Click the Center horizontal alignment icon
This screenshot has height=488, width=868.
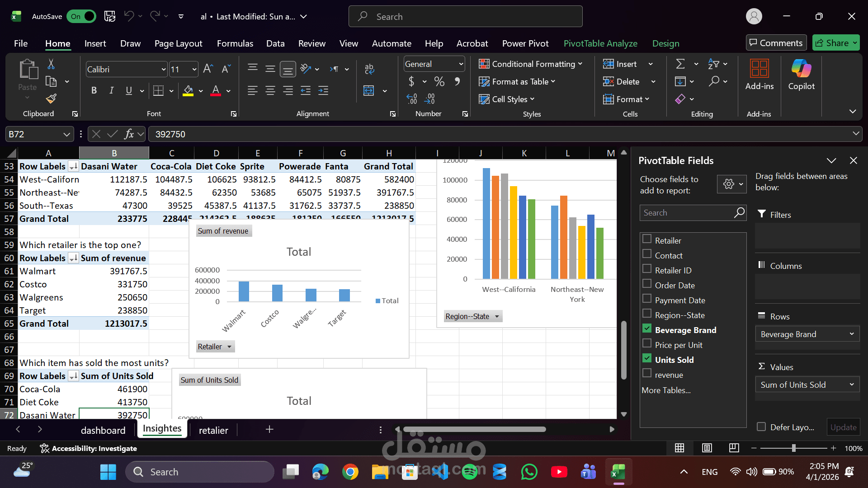pyautogui.click(x=270, y=90)
